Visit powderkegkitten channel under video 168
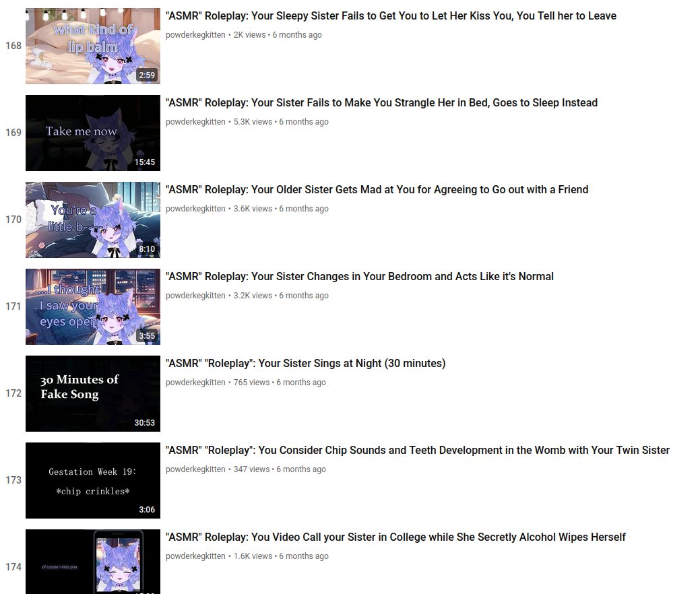This screenshot has width=700, height=594. point(195,35)
